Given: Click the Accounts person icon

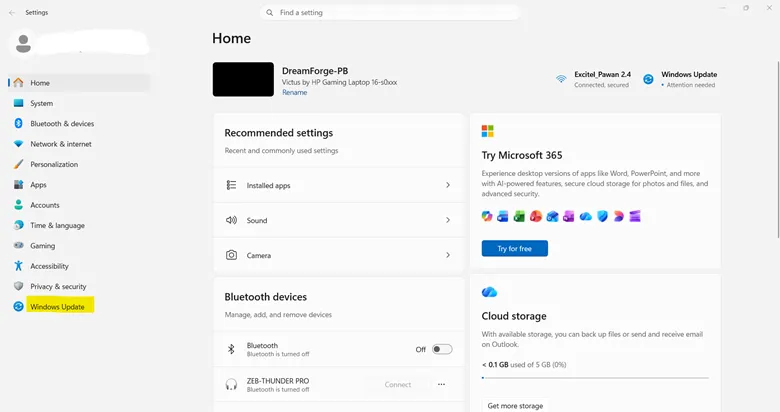Looking at the screenshot, I should tap(18, 205).
